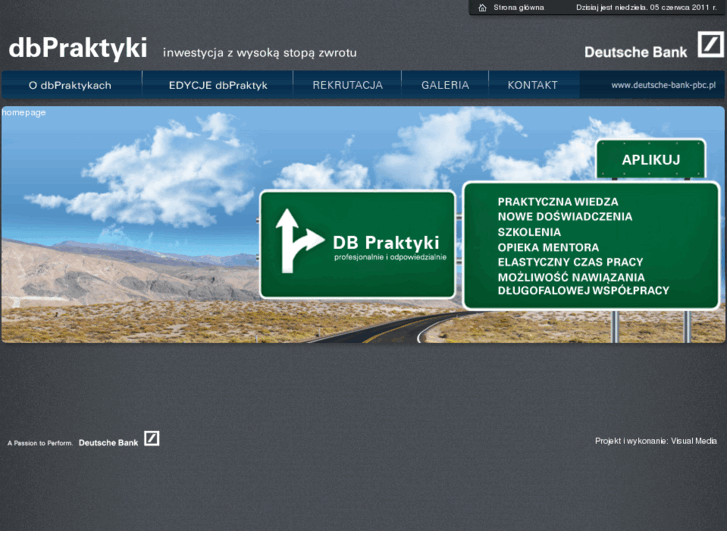Screen dimensions: 727x545
Task: Click the footer Deutsche Bank wordmark
Action: 108,443
